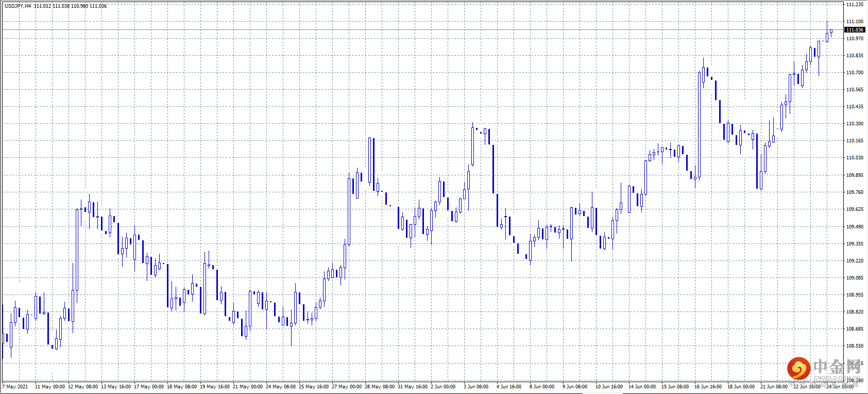This screenshot has width=868, height=394.
Task: Click the 15 Jun 08:00 time label
Action: [675, 387]
